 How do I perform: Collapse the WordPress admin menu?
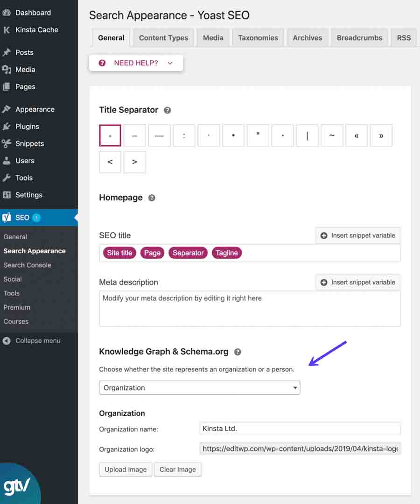[33, 341]
